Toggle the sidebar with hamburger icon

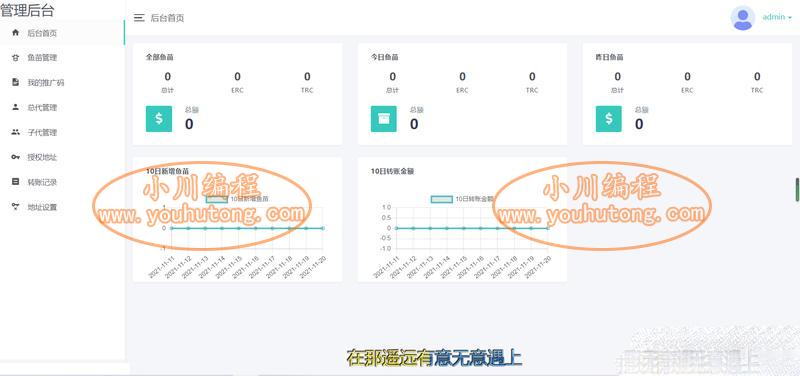[x=139, y=18]
